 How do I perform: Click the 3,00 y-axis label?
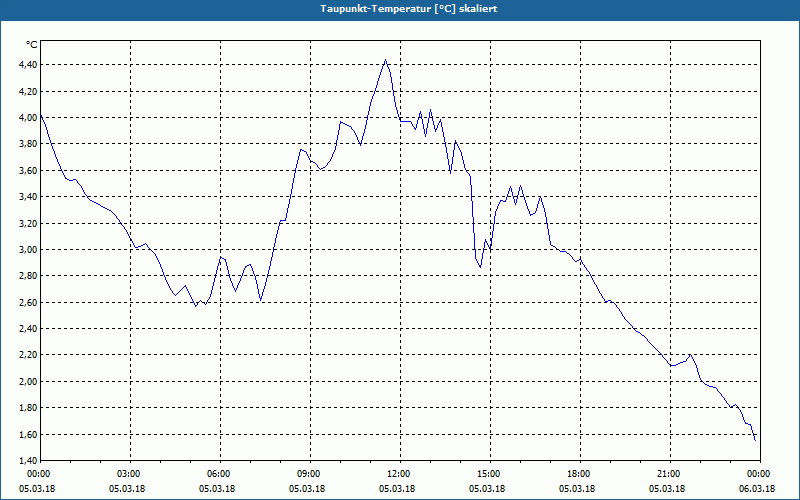tap(28, 249)
